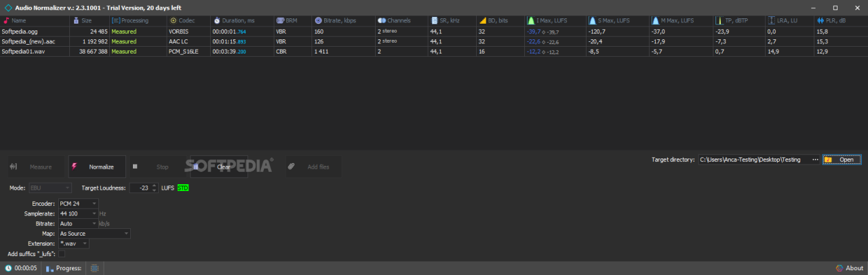The image size is (868, 275).
Task: Click the LRA value 14,9
Action: click(790, 51)
